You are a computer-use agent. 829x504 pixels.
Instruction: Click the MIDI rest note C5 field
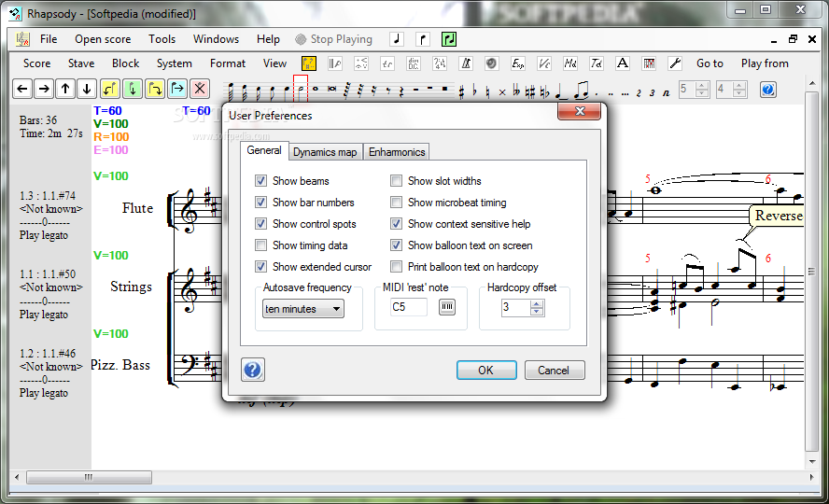[x=409, y=307]
